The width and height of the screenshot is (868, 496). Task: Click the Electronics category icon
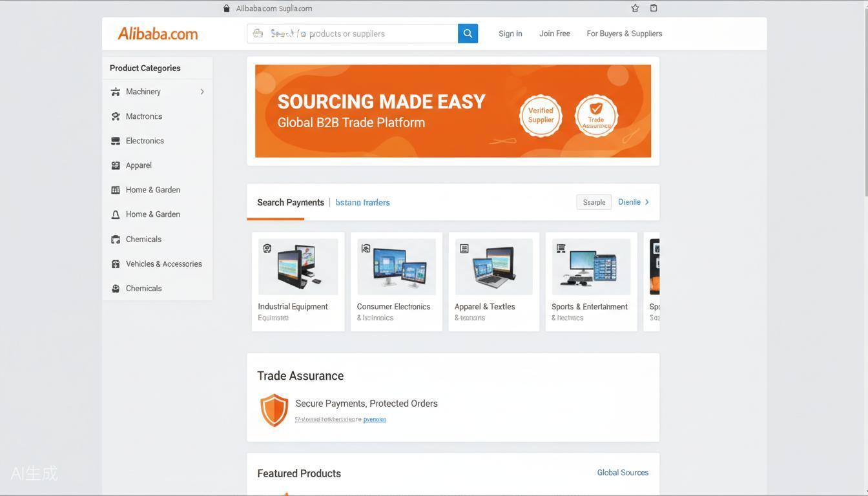pos(116,141)
